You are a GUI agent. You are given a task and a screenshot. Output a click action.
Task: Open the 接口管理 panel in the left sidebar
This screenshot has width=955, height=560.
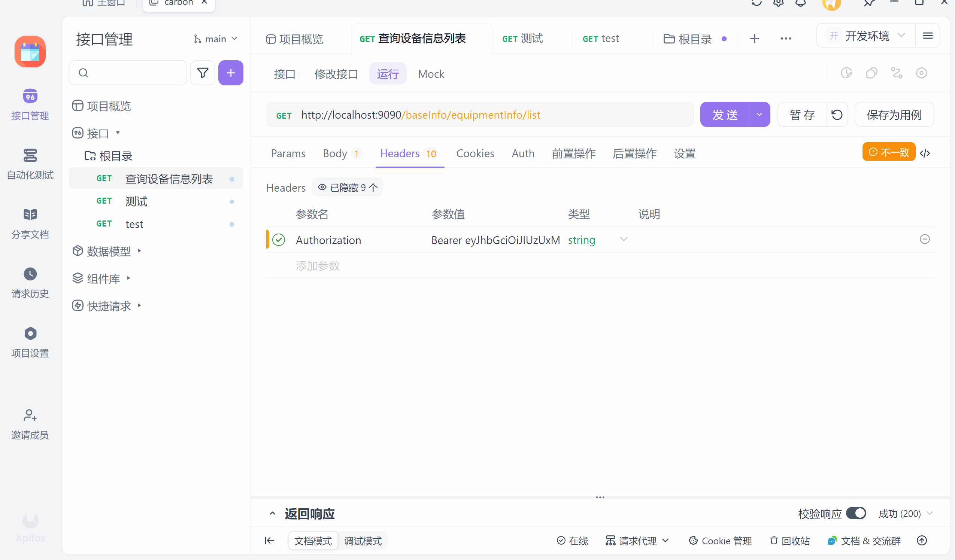(30, 104)
